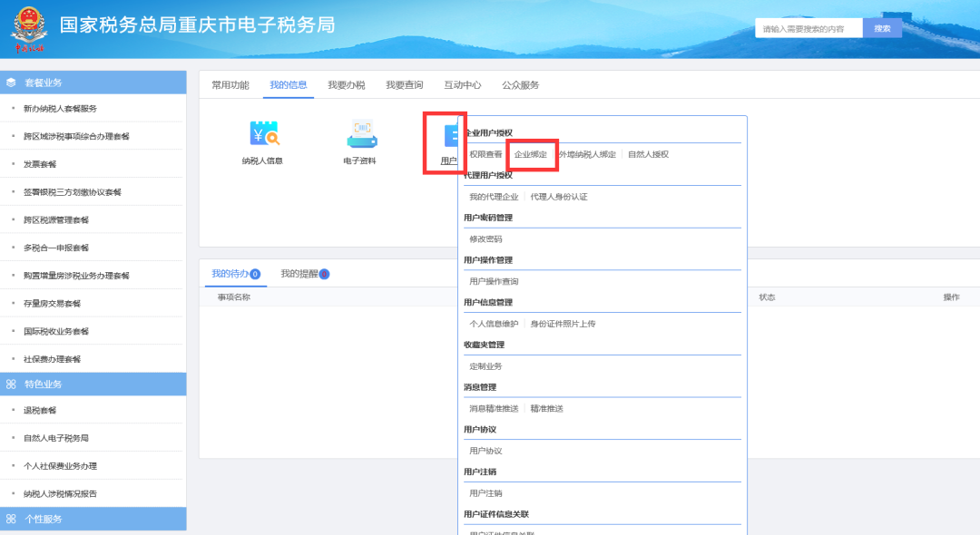Open 签署银税三方划缴协议套餐
Image resolution: width=980 pixels, height=535 pixels.
(73, 192)
